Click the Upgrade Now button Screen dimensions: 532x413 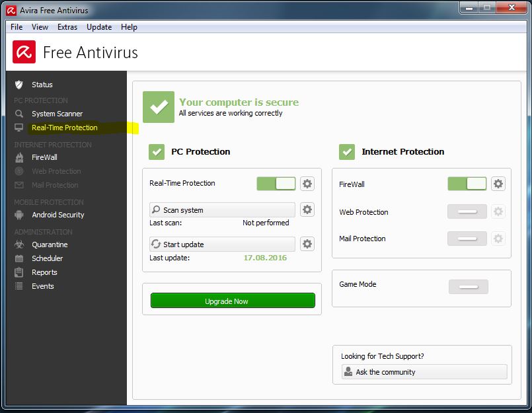[232, 300]
